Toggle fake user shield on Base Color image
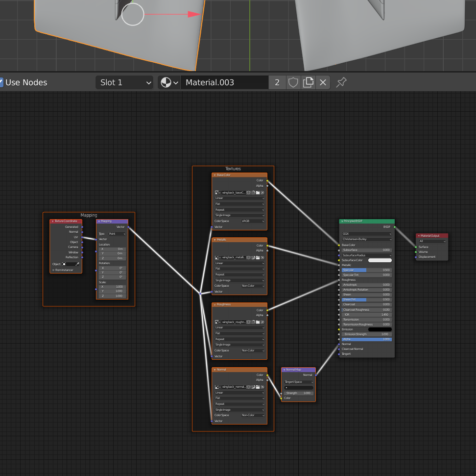 248,192
